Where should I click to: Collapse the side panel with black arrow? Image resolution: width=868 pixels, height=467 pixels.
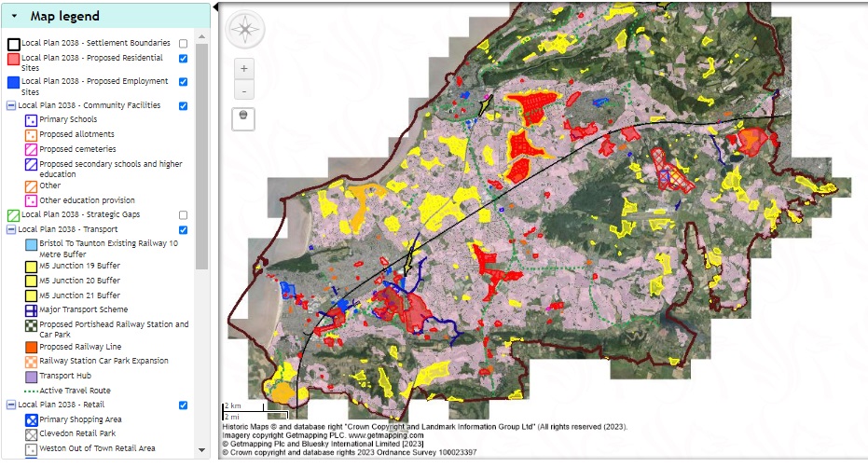[x=215, y=6]
